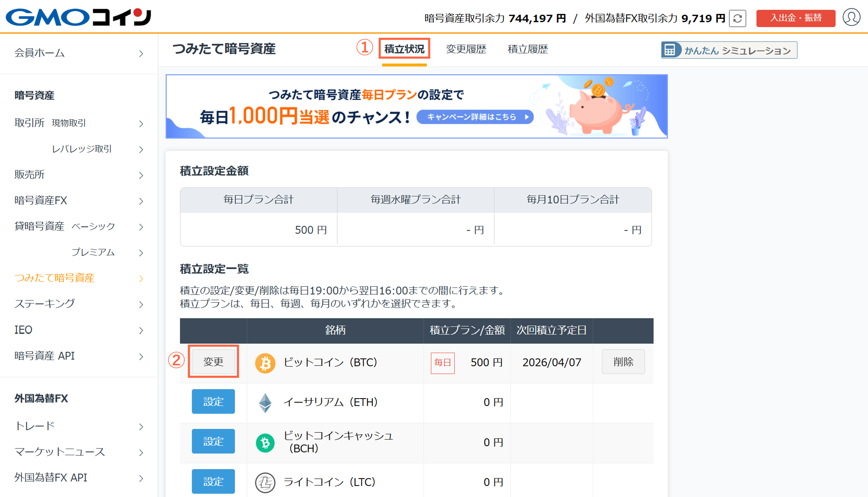Viewport: 868px width, 497px height.
Task: Click the Bitcoin Cash (BCH) coin icon
Action: coord(265,443)
